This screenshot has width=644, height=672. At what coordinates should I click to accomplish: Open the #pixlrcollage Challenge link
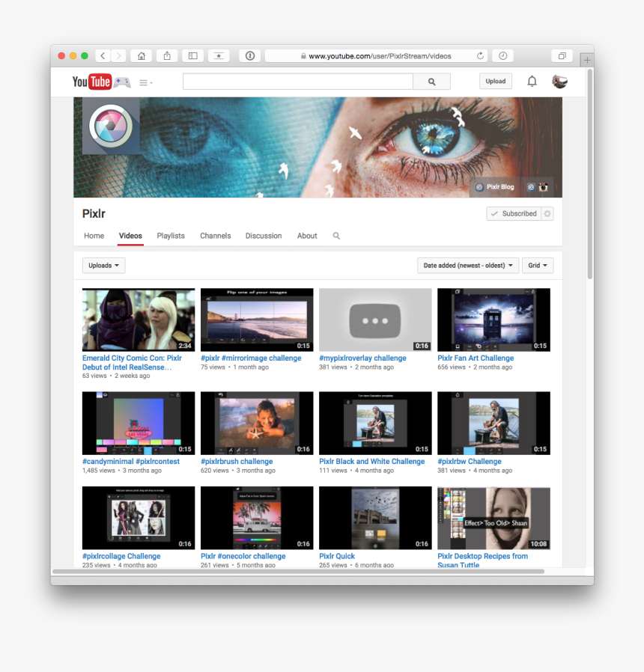click(x=121, y=556)
